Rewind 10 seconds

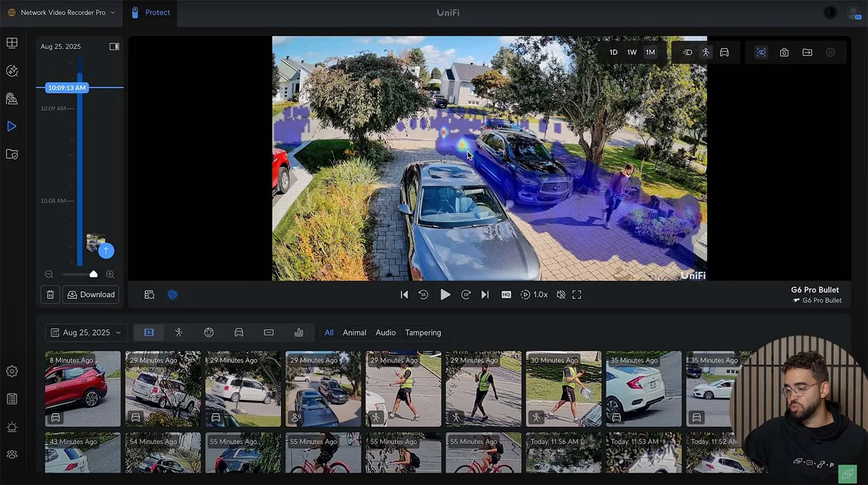(x=424, y=295)
